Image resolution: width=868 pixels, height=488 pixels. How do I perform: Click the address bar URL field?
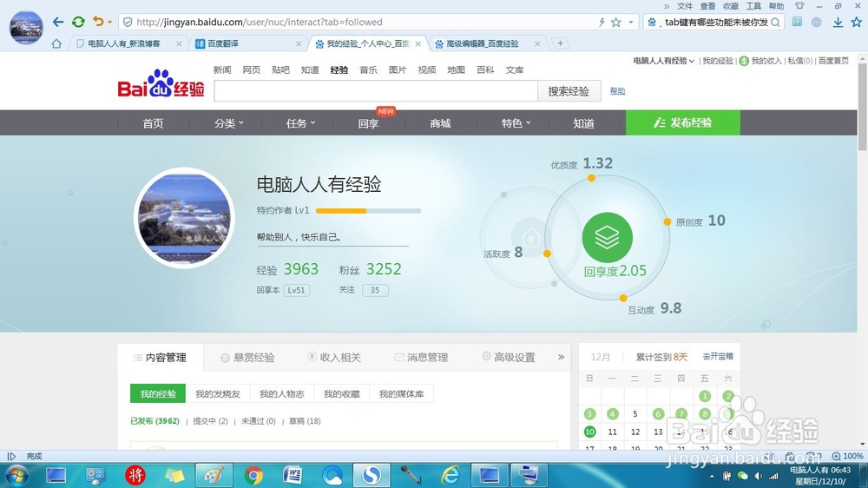click(358, 23)
